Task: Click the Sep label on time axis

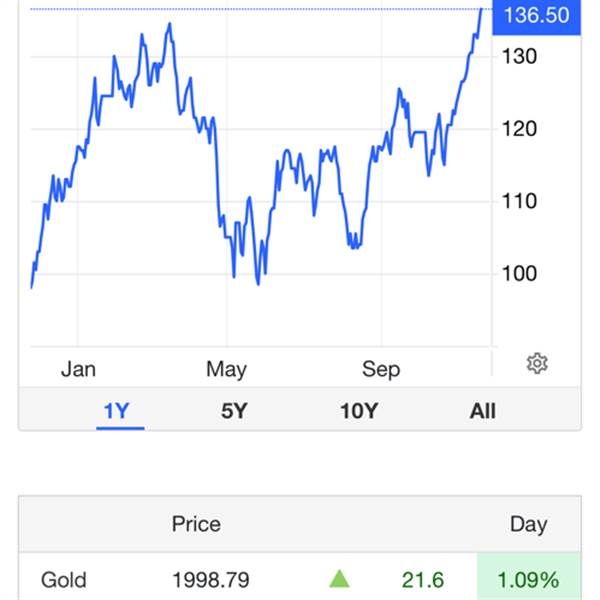Action: pos(381,369)
